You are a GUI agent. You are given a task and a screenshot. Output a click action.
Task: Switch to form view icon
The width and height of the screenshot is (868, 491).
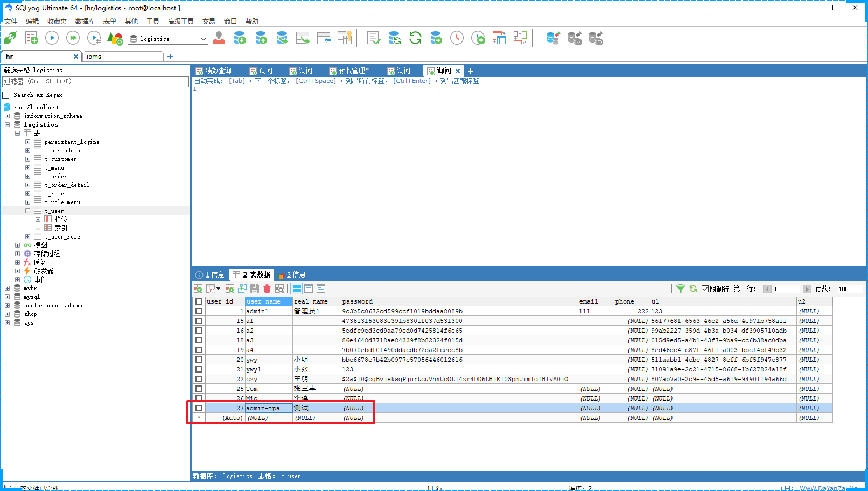(309, 289)
